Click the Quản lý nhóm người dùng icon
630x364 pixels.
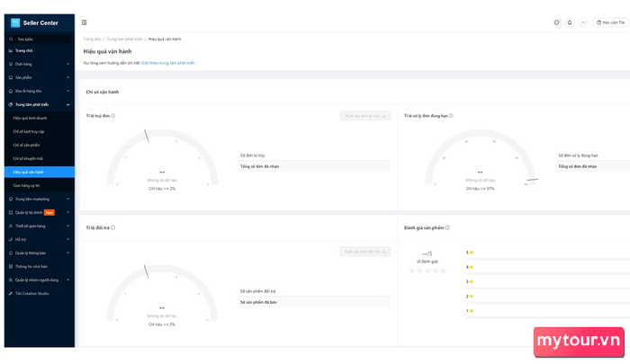tap(11, 280)
